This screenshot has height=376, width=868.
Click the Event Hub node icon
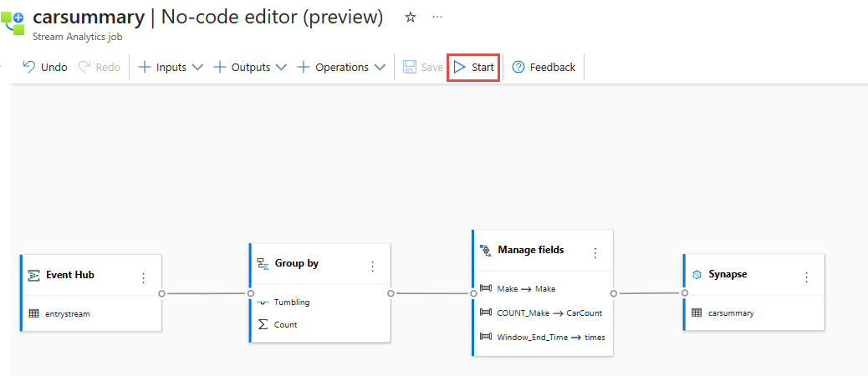[x=34, y=275]
